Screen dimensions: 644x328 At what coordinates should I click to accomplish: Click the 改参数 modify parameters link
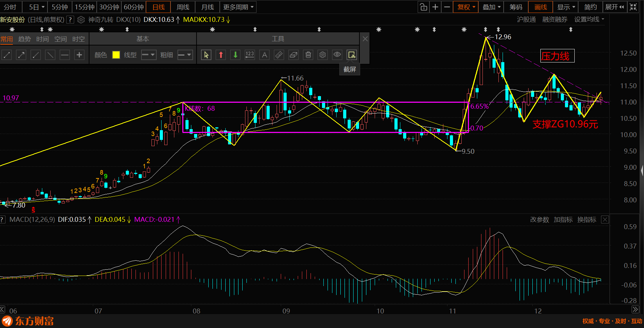pos(539,220)
